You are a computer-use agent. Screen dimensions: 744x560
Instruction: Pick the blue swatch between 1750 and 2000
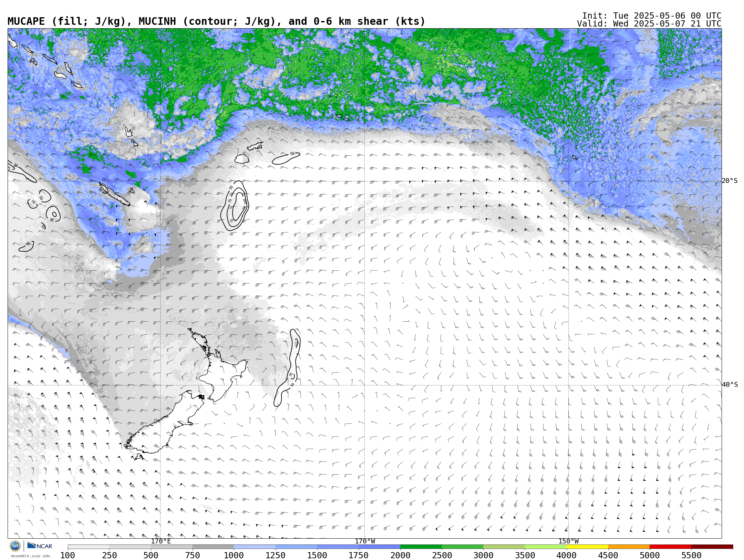(380, 547)
